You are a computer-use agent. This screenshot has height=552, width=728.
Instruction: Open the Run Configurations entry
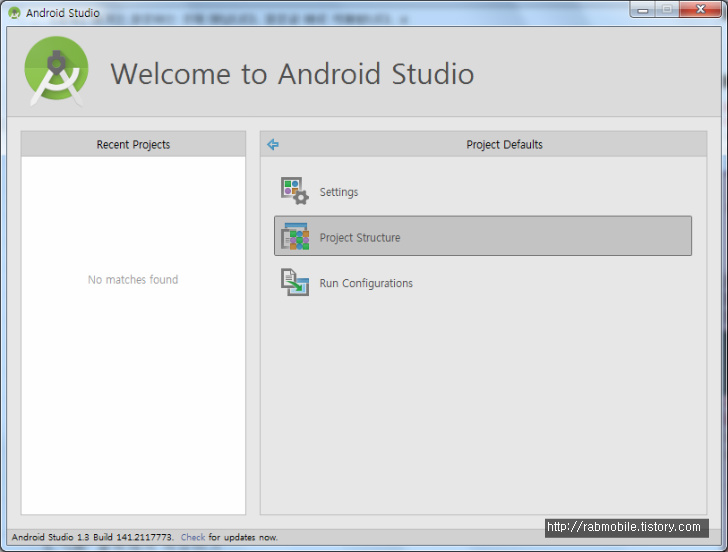click(x=483, y=282)
